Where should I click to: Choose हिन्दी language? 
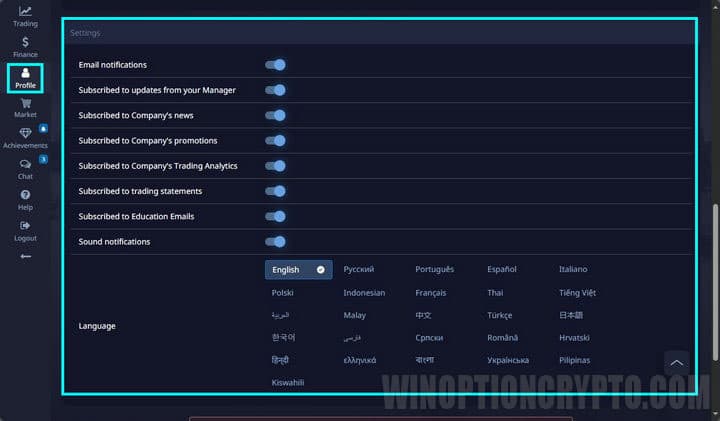280,360
